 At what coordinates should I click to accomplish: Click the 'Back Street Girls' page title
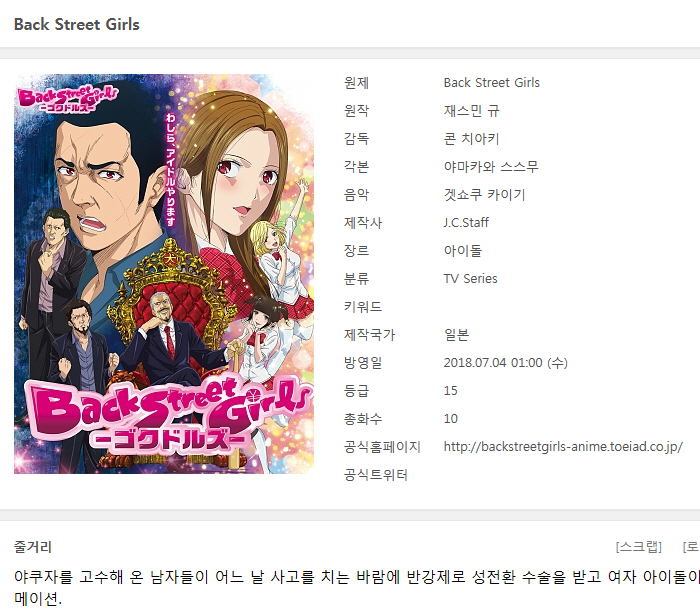(x=77, y=24)
